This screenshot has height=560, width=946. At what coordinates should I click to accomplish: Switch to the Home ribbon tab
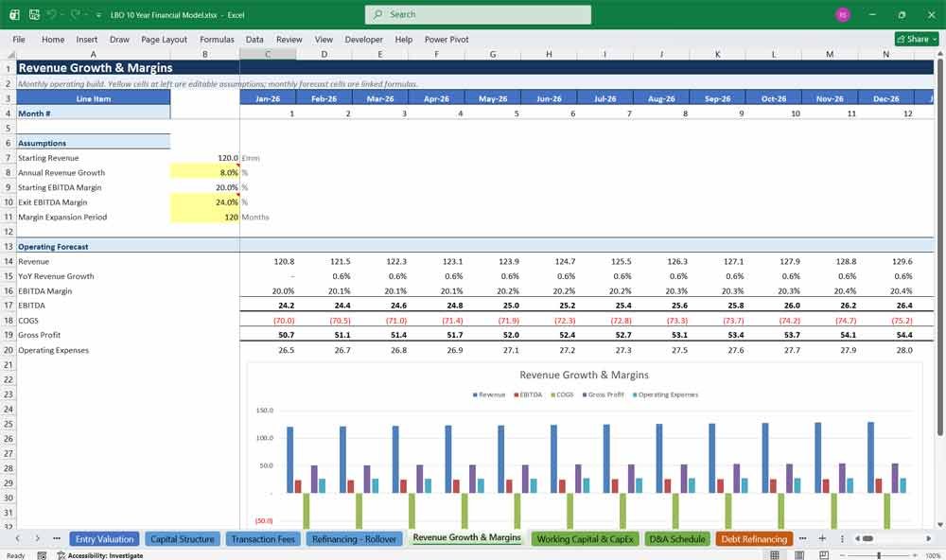[53, 39]
